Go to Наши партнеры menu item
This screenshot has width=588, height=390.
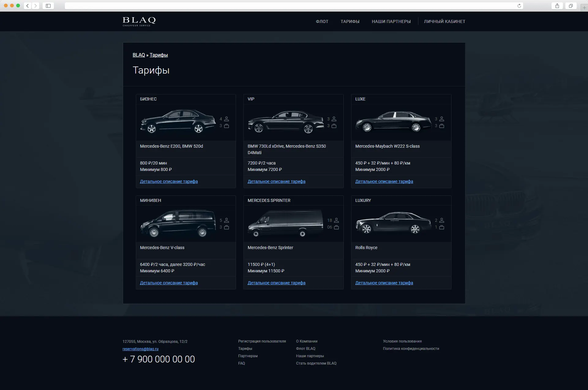391,21
